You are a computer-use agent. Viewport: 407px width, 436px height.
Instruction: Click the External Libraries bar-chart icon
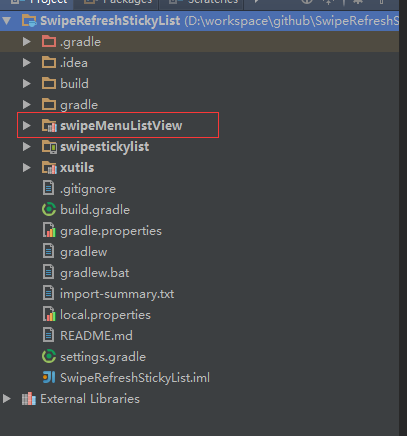coord(29,399)
